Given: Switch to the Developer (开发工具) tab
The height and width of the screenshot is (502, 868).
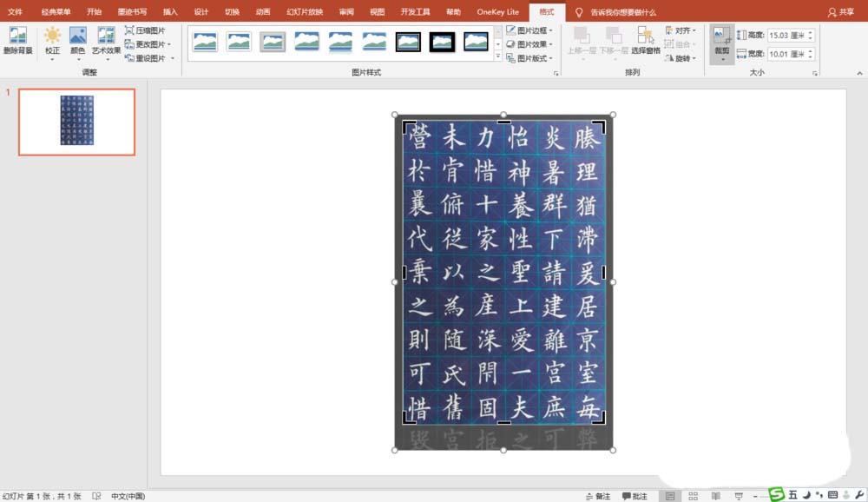Looking at the screenshot, I should (415, 11).
